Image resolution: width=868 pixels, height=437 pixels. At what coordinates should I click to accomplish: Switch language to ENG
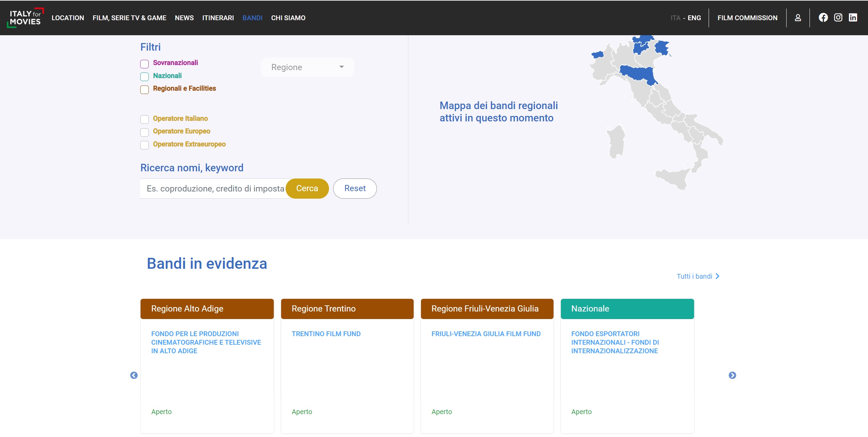coord(694,18)
